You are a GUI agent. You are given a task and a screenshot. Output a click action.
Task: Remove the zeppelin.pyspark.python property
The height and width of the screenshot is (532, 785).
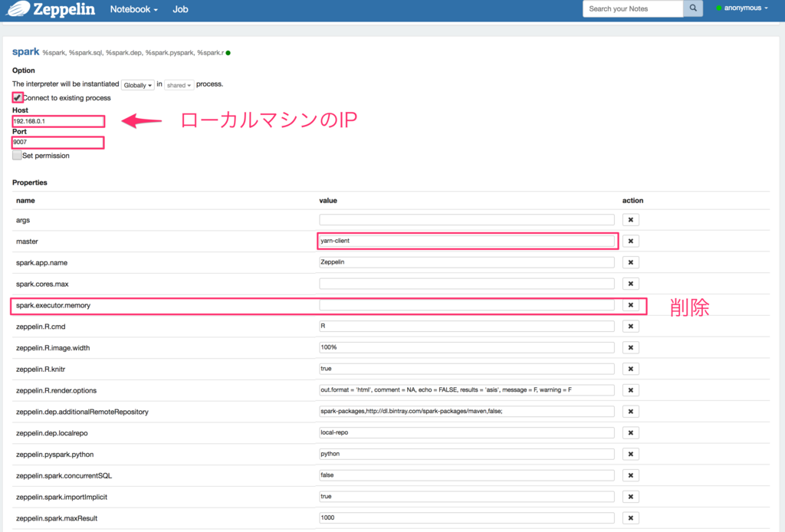[x=630, y=454]
